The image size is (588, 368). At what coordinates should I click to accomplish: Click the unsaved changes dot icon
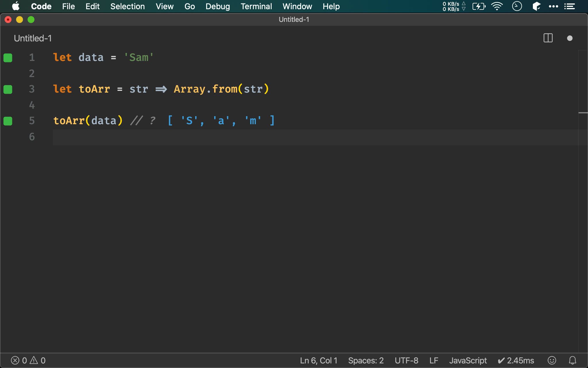pyautogui.click(x=570, y=38)
